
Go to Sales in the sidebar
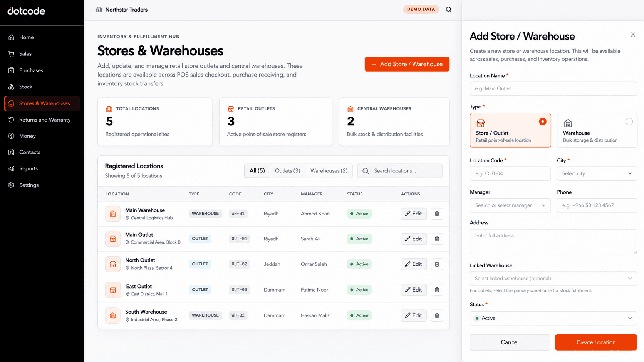pos(42,54)
